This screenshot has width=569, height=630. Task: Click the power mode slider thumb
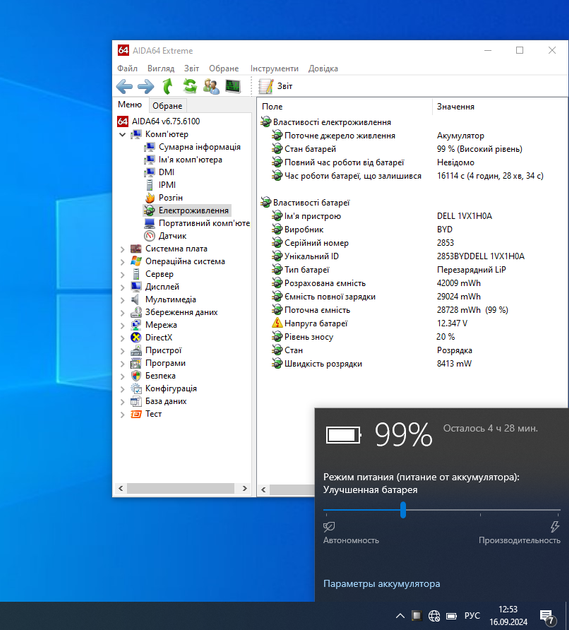403,510
